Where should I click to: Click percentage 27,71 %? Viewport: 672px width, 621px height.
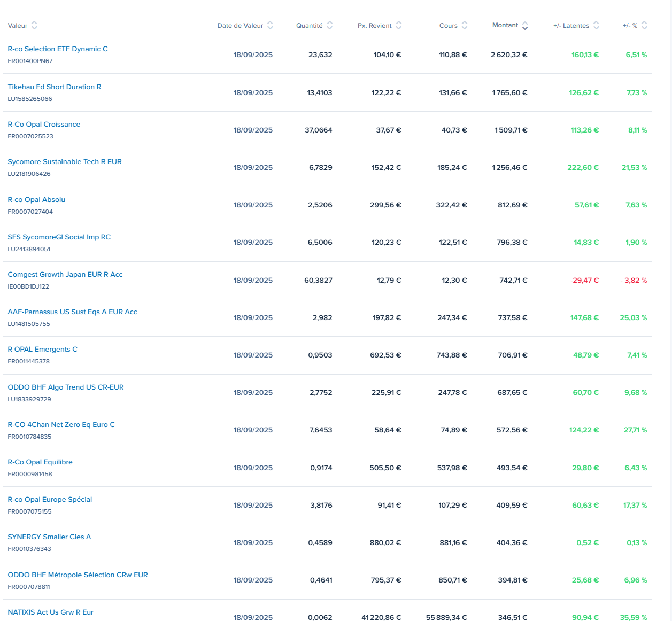(x=635, y=430)
